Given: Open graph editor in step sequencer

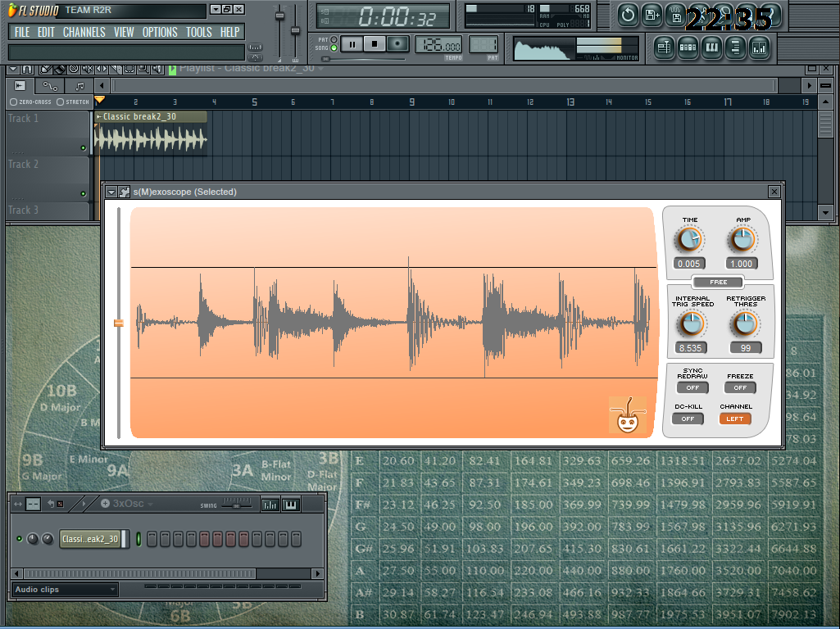Looking at the screenshot, I should pos(270,505).
